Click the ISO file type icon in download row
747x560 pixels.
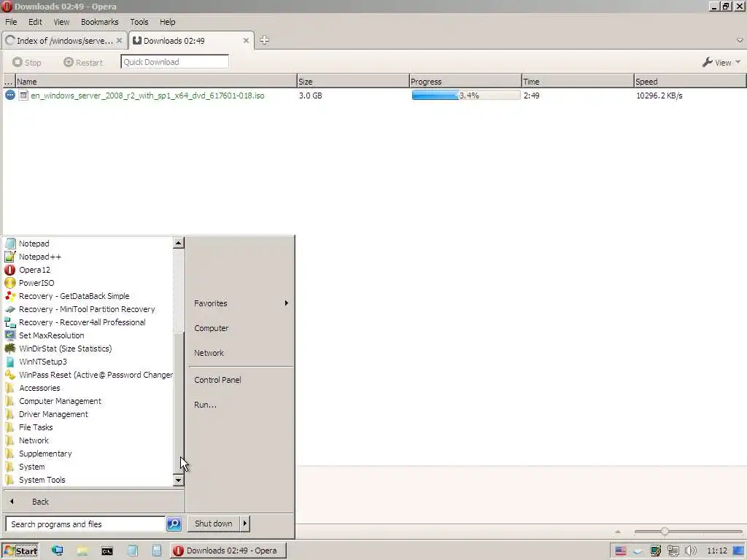pyautogui.click(x=23, y=96)
